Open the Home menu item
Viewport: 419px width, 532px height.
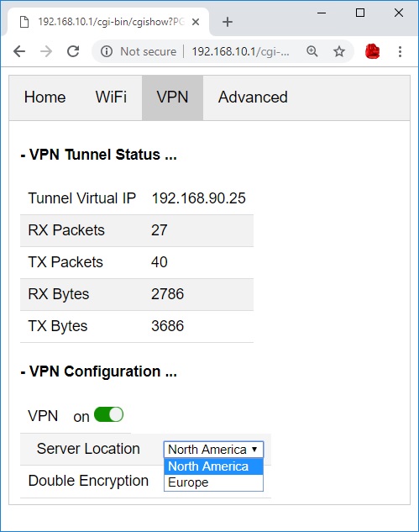[x=45, y=97]
